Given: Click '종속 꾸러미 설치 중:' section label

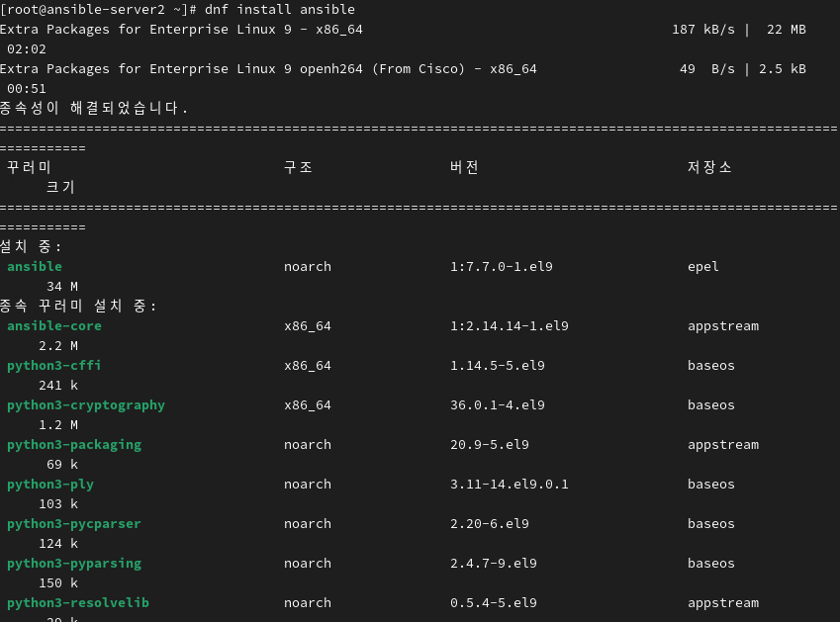Looking at the screenshot, I should click(x=78, y=307).
